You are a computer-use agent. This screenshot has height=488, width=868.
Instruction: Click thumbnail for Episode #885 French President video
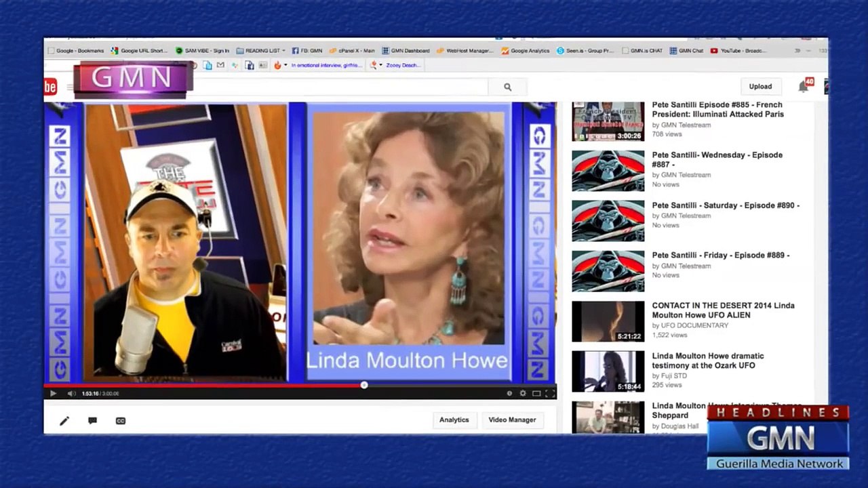[608, 121]
